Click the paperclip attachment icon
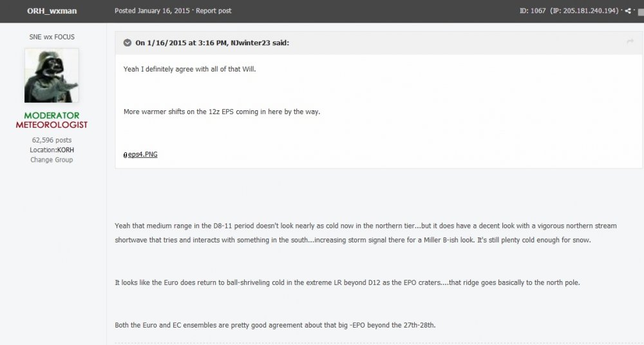644x345 pixels. click(126, 155)
